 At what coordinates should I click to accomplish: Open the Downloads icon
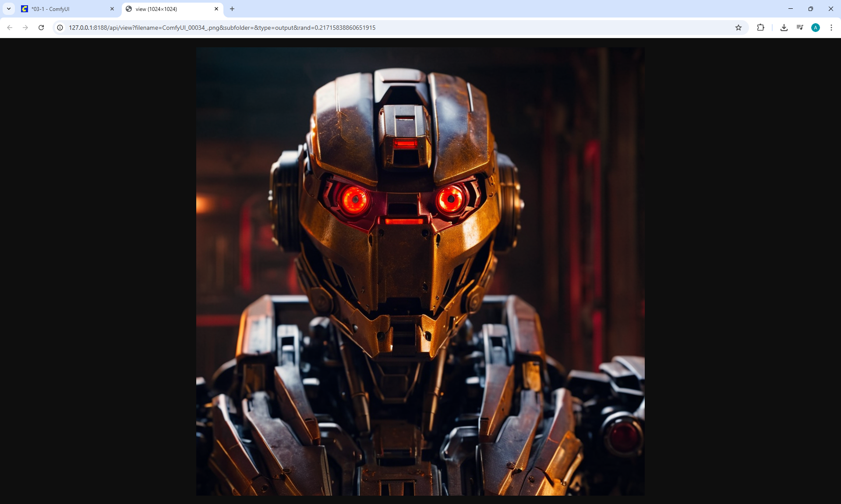(784, 28)
